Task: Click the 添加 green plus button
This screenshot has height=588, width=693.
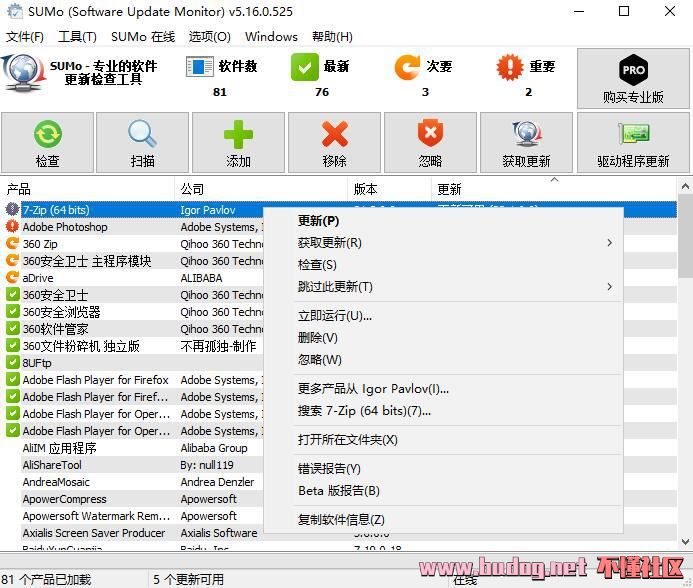Action: click(238, 142)
